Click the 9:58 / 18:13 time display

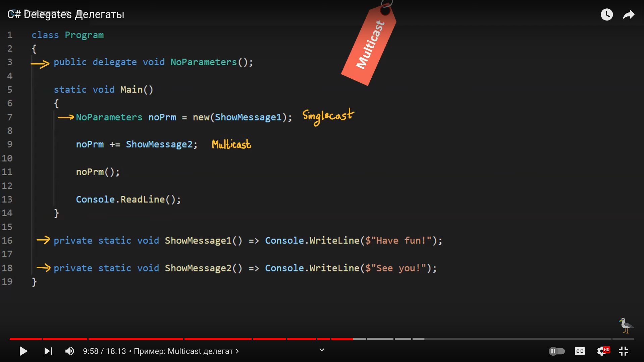(104, 351)
